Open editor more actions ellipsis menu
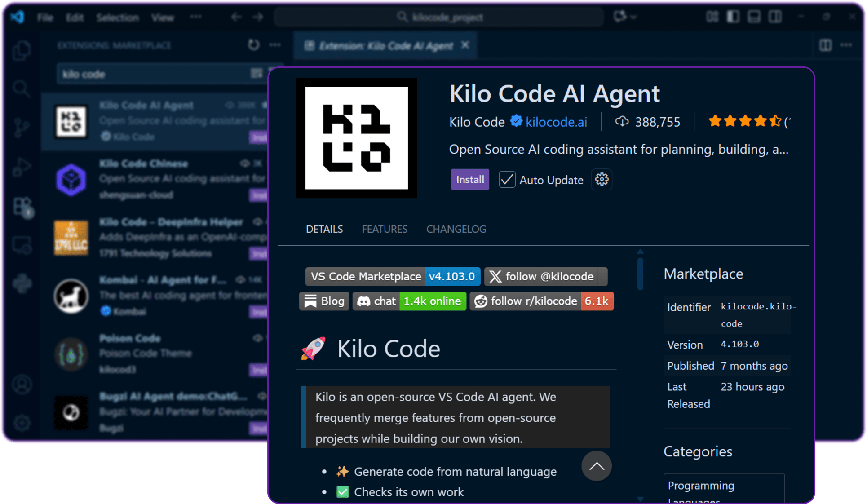 (846, 45)
